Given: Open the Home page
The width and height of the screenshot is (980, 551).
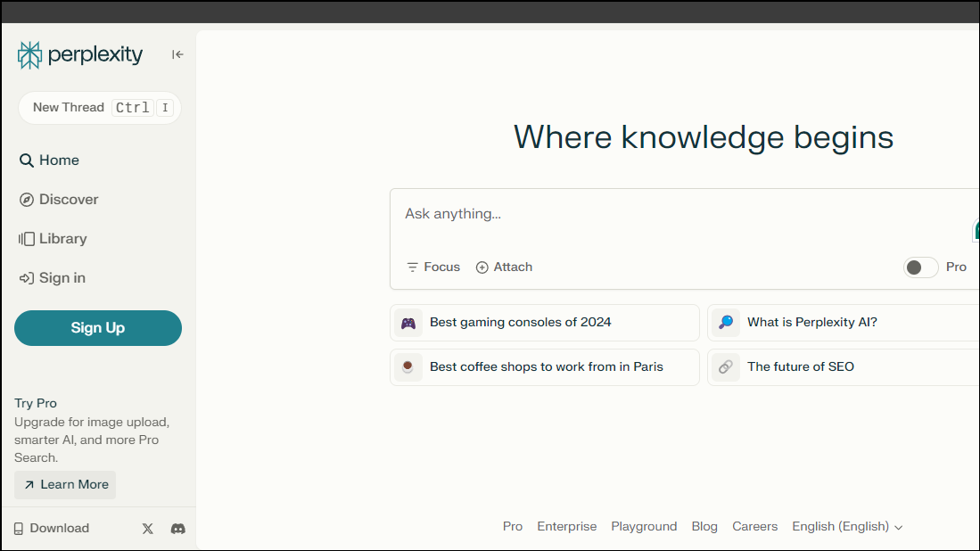Looking at the screenshot, I should tap(49, 160).
